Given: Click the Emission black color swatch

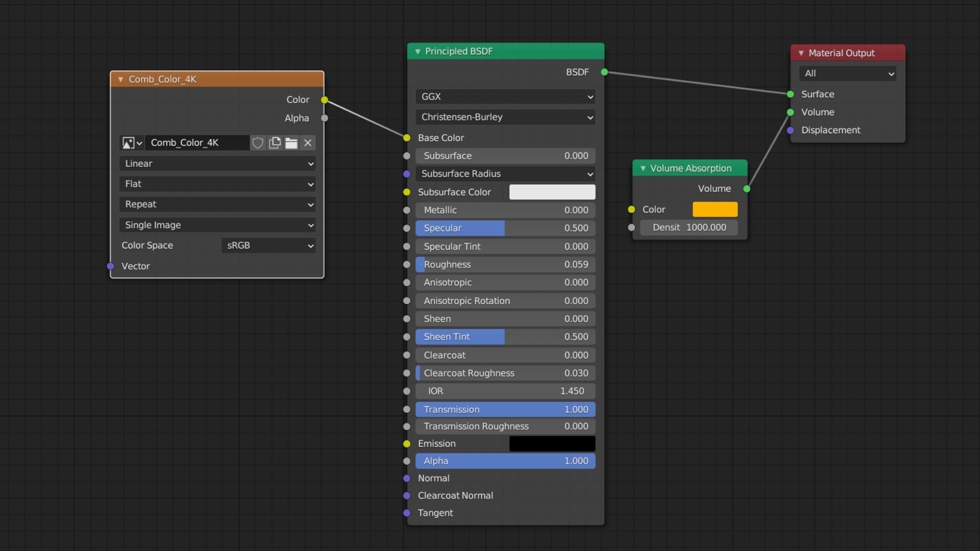Looking at the screenshot, I should [552, 444].
